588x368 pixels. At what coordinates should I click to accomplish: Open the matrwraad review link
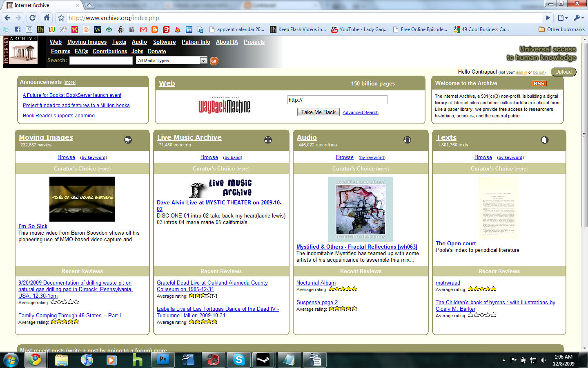448,283
